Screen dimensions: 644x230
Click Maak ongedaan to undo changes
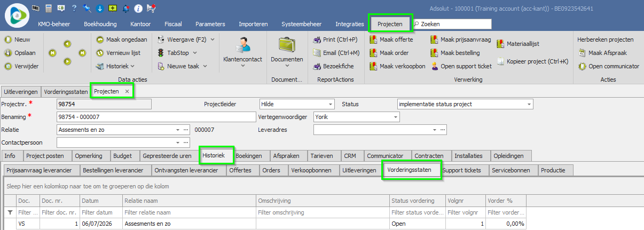pos(122,39)
